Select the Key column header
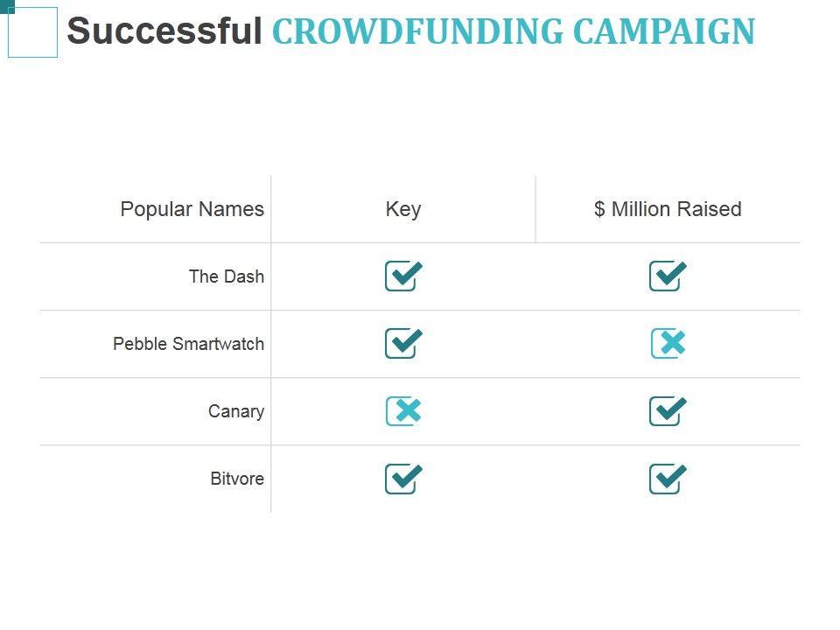Screen dimensions: 840x630 tap(403, 209)
